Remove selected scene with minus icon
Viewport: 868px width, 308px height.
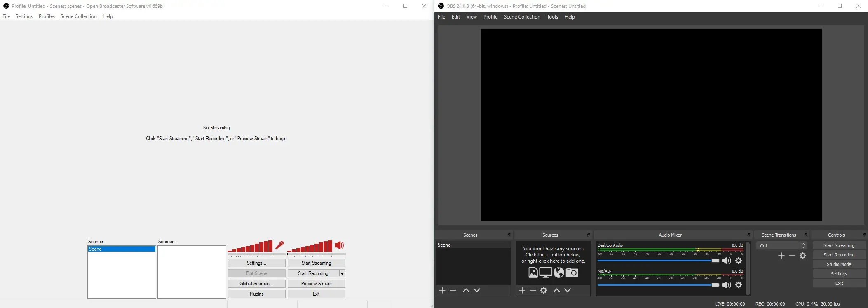click(x=453, y=291)
